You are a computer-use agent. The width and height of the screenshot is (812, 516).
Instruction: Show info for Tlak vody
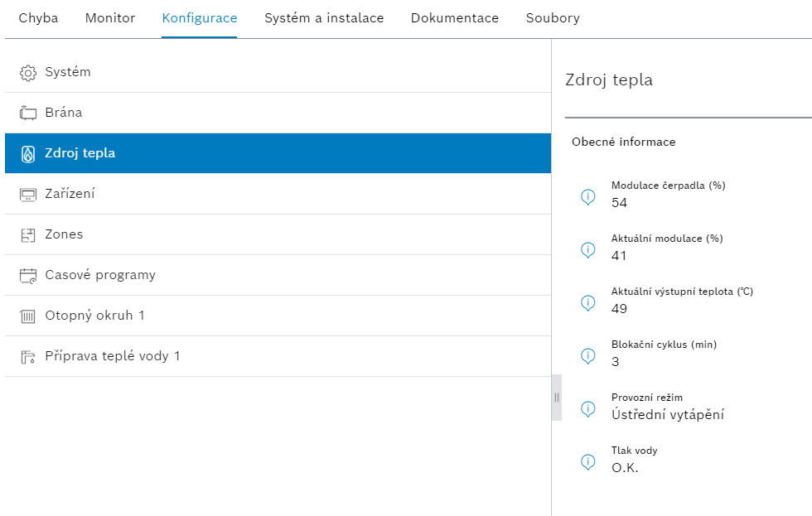coord(587,461)
